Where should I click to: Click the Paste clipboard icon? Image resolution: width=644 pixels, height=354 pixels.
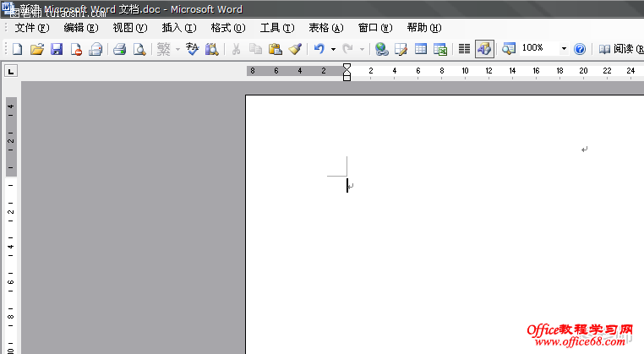(x=275, y=49)
